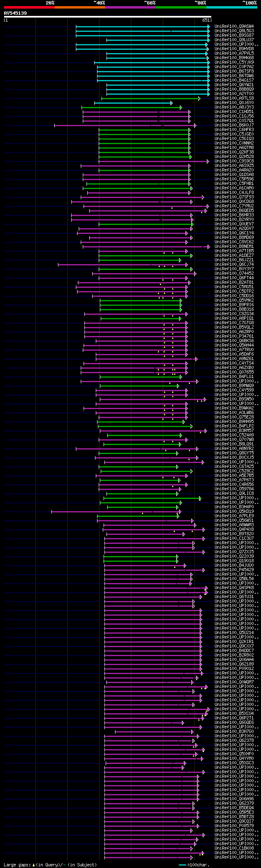Select hit label UniRef100_B6TSF8
The height and width of the screenshot is (868, 261).
point(234,71)
